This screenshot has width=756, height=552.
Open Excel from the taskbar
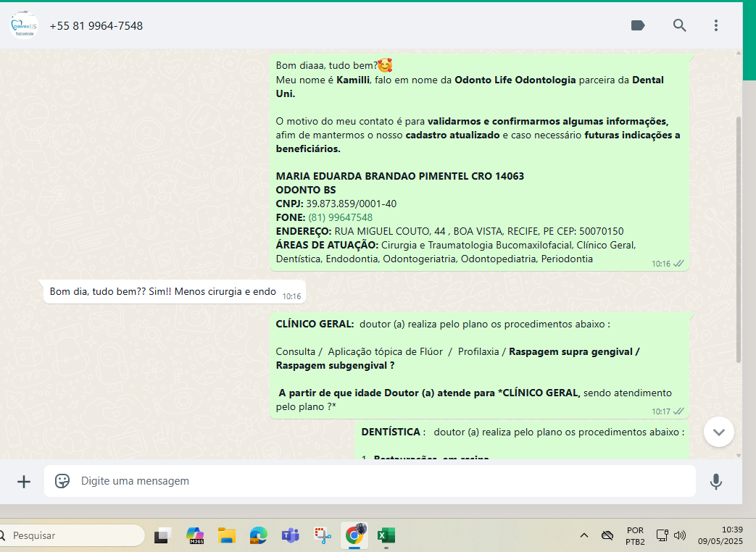click(386, 535)
